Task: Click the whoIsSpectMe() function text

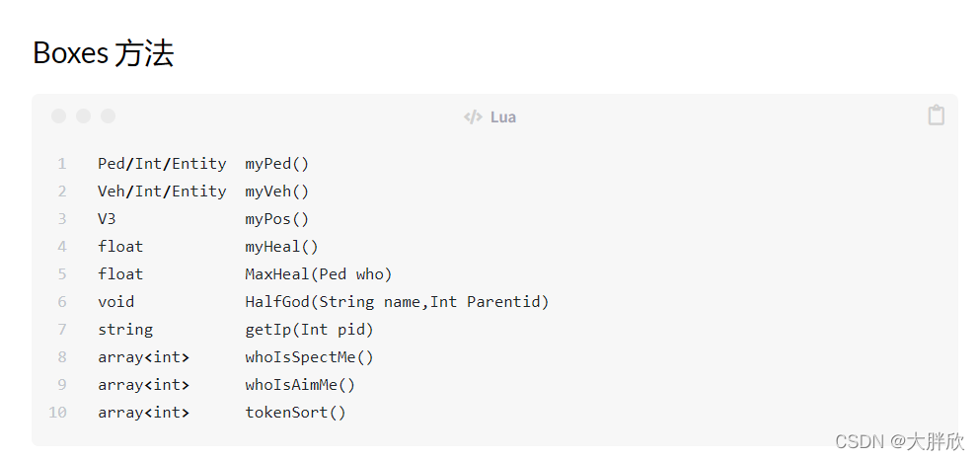Action: (309, 357)
